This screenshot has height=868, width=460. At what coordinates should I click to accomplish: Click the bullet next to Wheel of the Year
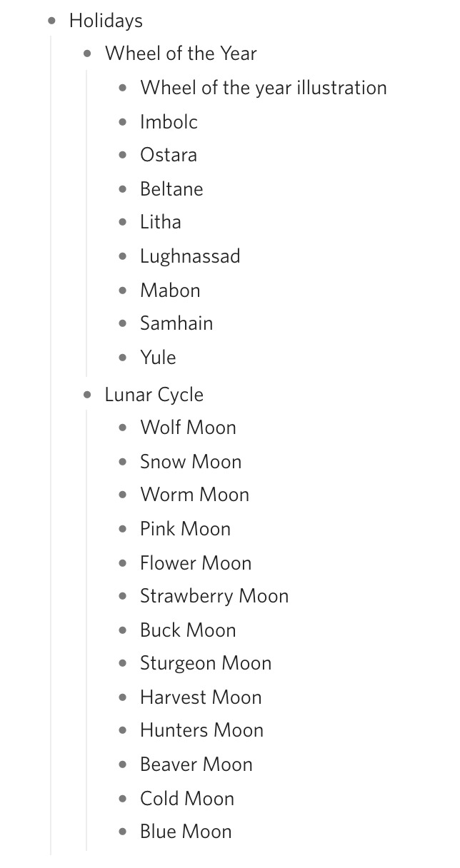87,54
